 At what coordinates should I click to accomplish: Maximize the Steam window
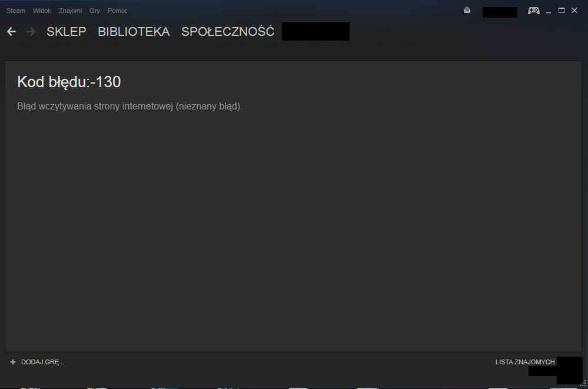(x=562, y=11)
